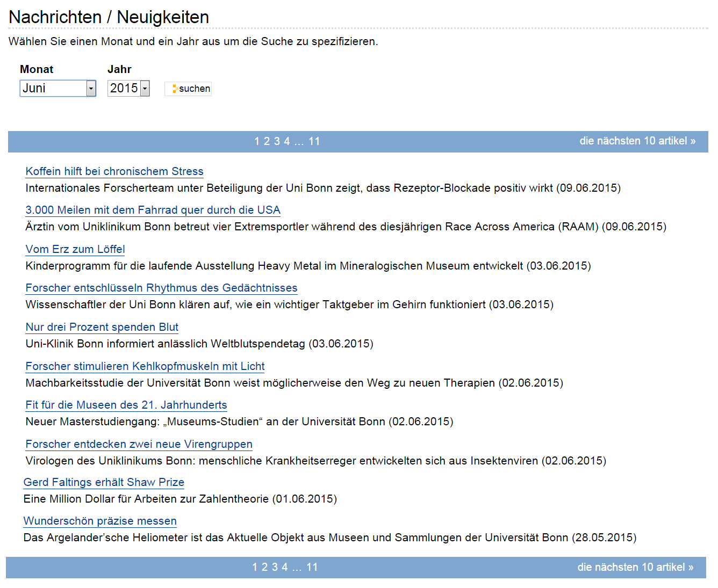Open 'Forscher entdecken zwei neue Virengruppen' article

(139, 444)
